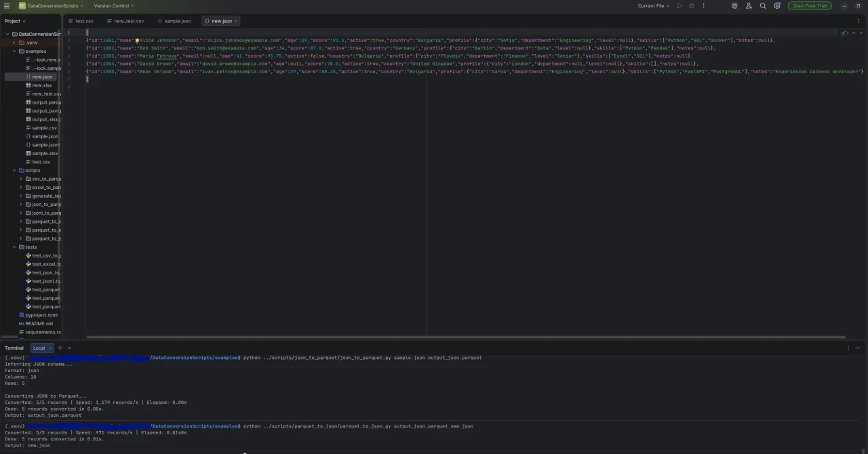Select the test_json_to Python test file
Image resolution: width=868 pixels, height=454 pixels.
click(43, 272)
